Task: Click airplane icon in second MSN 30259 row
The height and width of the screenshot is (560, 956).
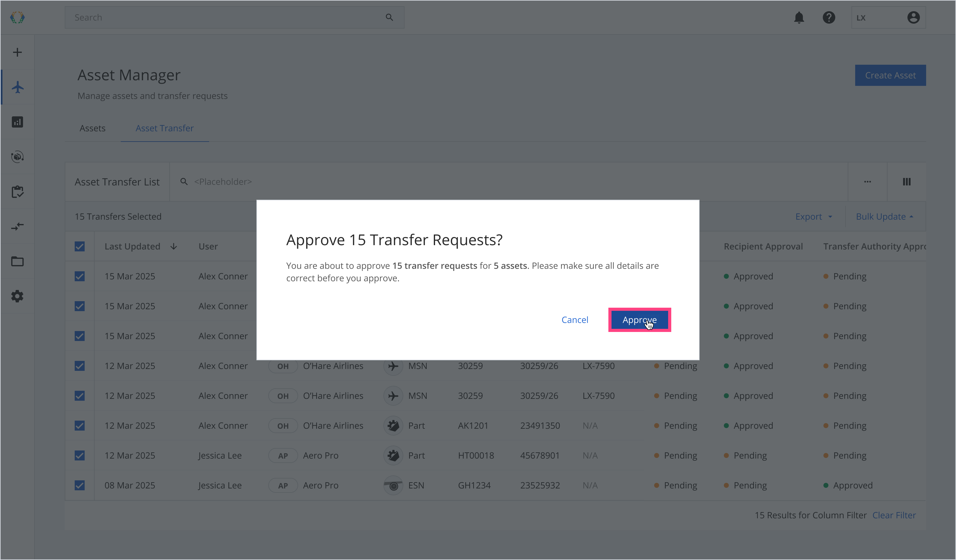Action: [393, 396]
